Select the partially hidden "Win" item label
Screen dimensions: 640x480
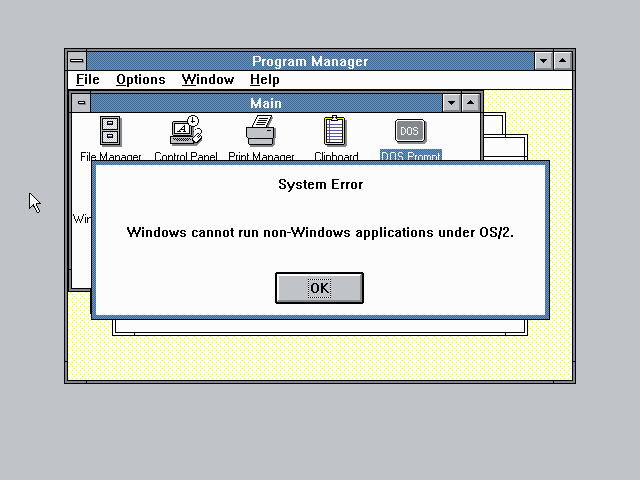tap(82, 219)
